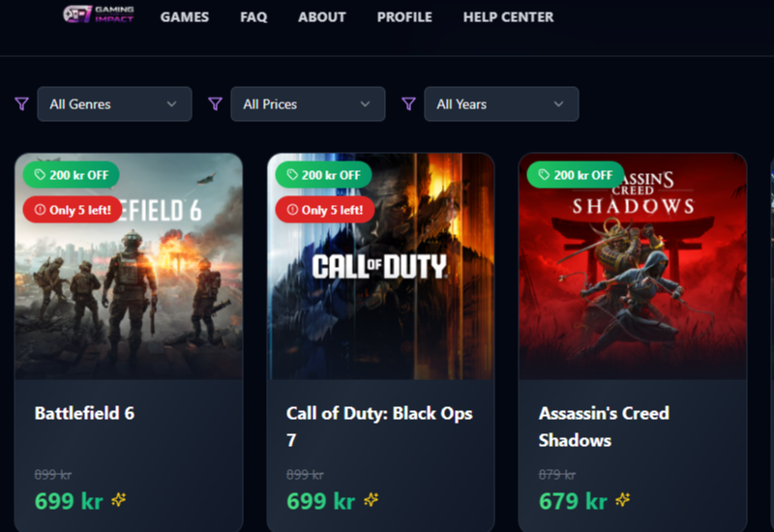Click the sparkle icon next to Assassin's Creed price
This screenshot has width=774, height=532.
tap(622, 500)
